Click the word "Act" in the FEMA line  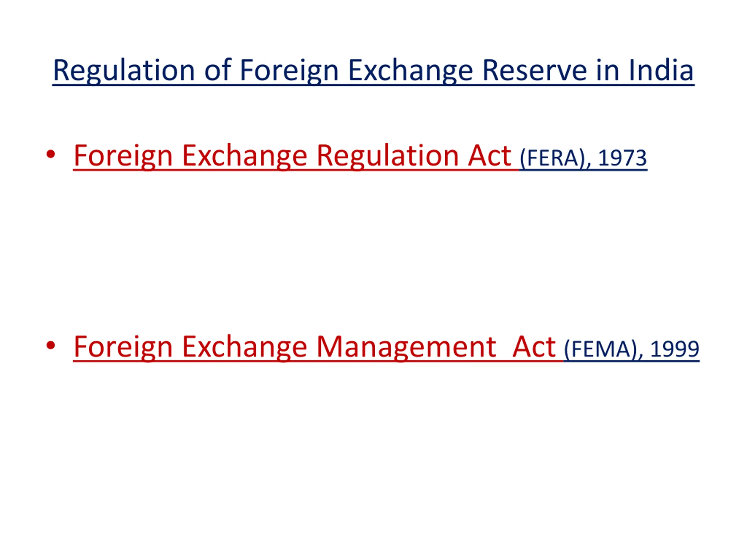click(534, 347)
